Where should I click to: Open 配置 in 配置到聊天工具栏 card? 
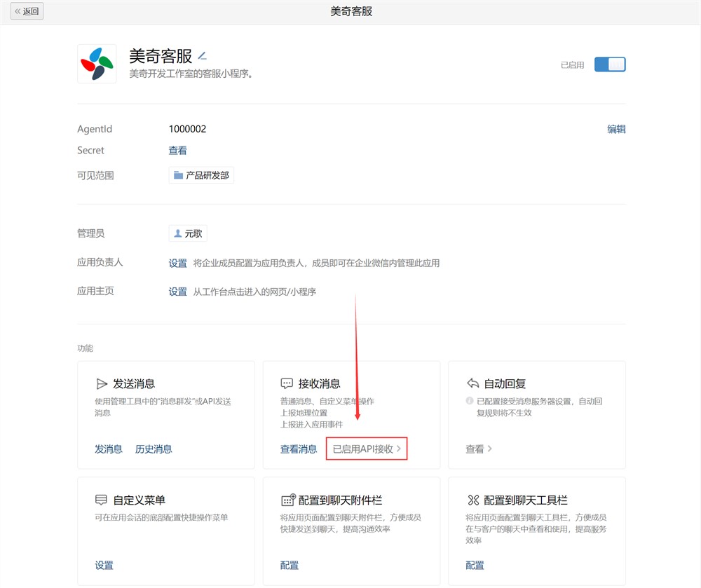475,565
